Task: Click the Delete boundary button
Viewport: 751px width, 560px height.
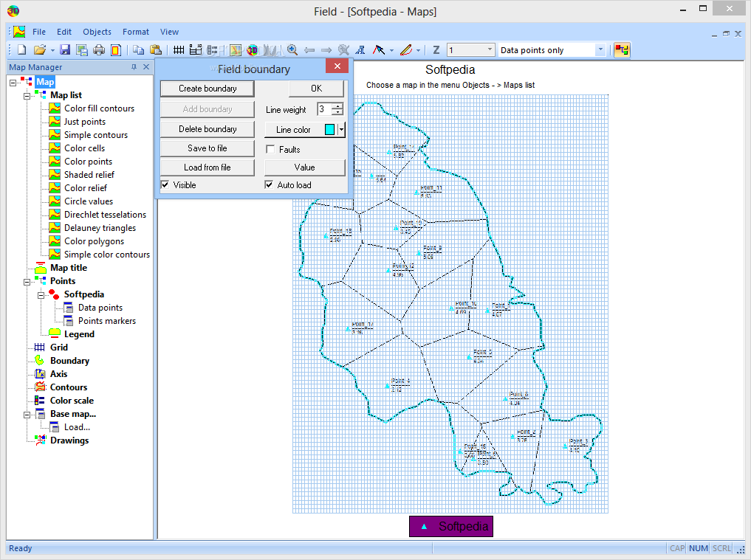Action: pyautogui.click(x=208, y=129)
